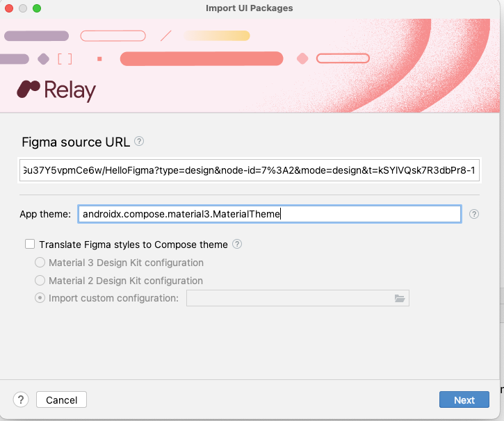The height and width of the screenshot is (421, 504).
Task: Close the Import UI Packages window
Action: coord(9,8)
